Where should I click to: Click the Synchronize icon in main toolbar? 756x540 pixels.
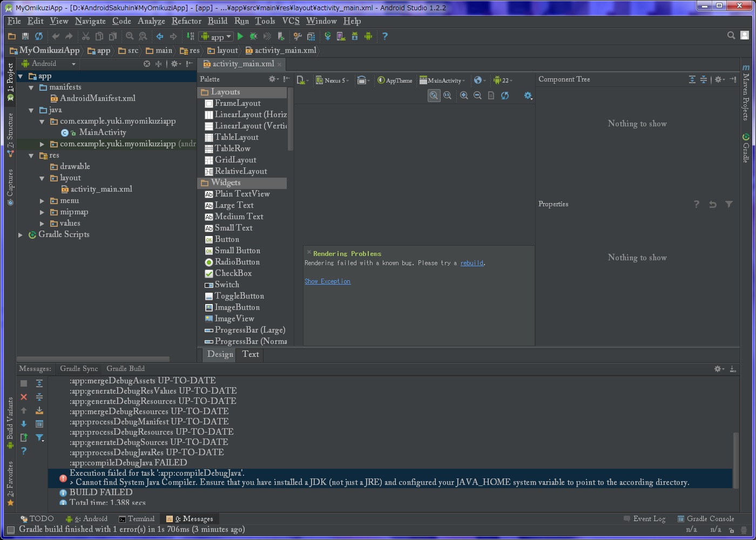[x=39, y=36]
